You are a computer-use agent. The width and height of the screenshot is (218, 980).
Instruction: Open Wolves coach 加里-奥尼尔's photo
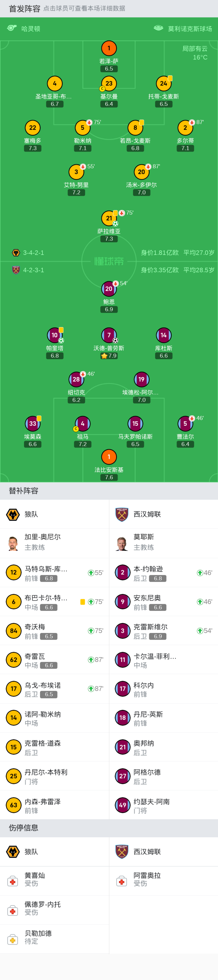pos(13,543)
